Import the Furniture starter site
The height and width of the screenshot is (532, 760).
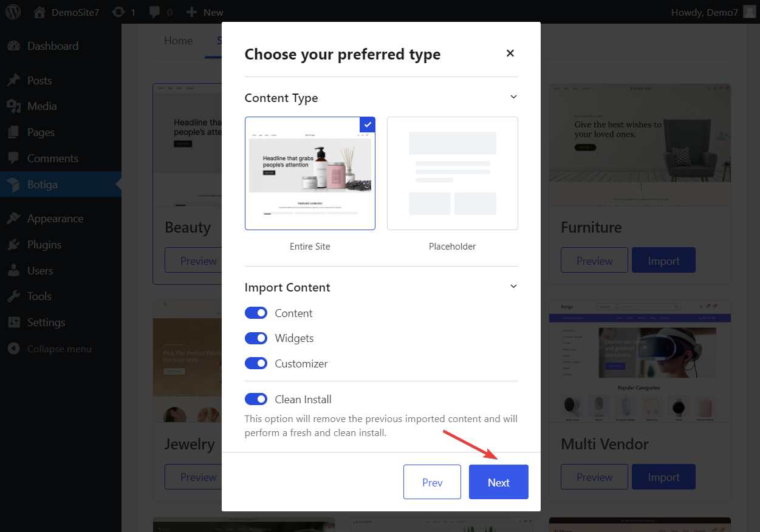coord(663,260)
